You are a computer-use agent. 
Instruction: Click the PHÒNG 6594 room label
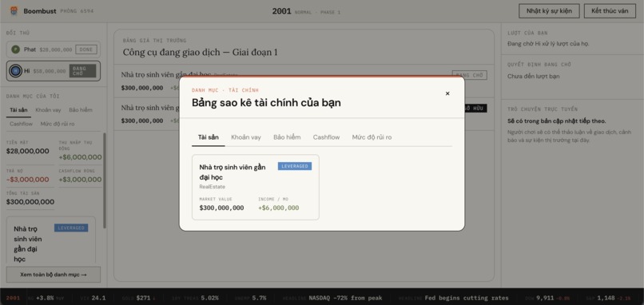77,11
